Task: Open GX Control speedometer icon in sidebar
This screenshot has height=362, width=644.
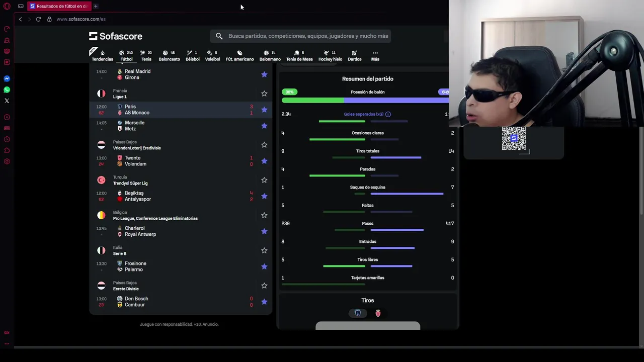Action: (7, 29)
